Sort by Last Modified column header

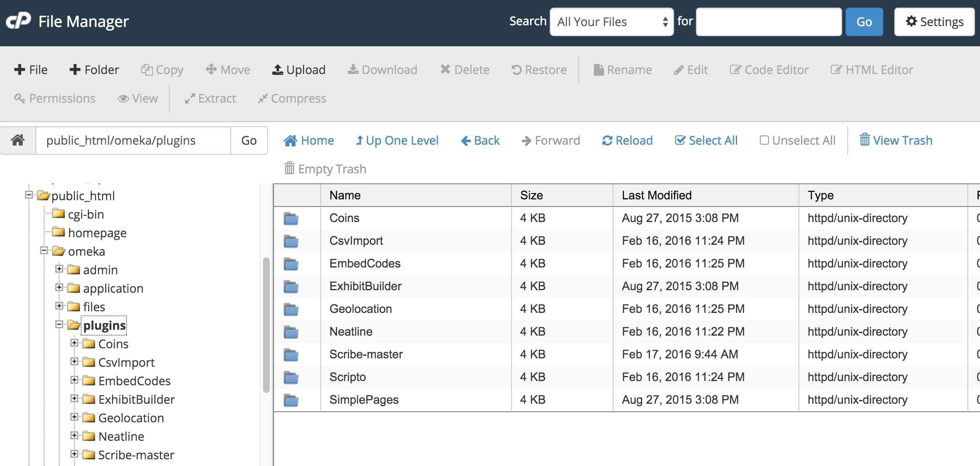coord(706,195)
